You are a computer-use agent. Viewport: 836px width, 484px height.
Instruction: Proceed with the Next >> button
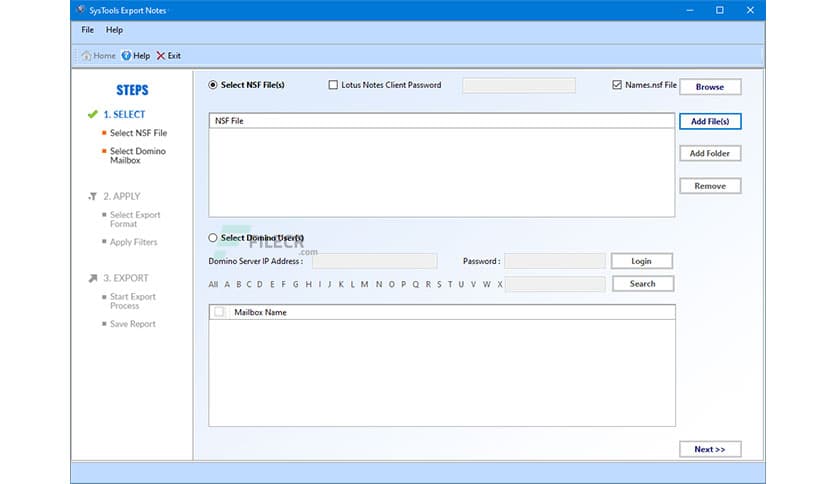[710, 449]
